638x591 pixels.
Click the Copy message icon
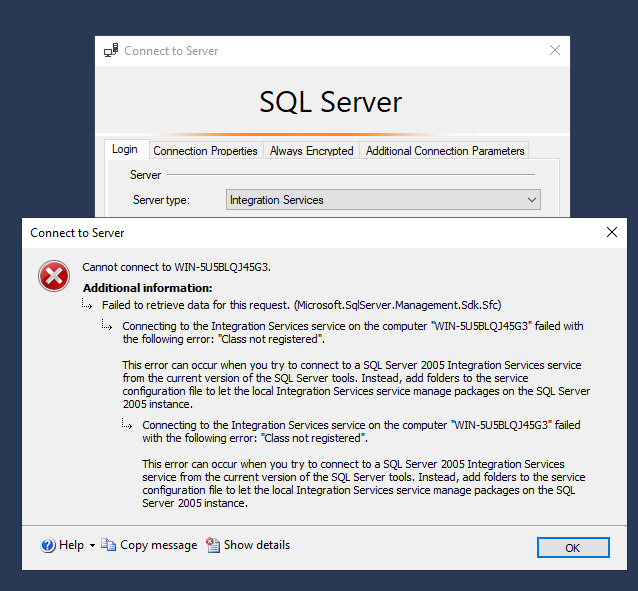click(x=108, y=545)
